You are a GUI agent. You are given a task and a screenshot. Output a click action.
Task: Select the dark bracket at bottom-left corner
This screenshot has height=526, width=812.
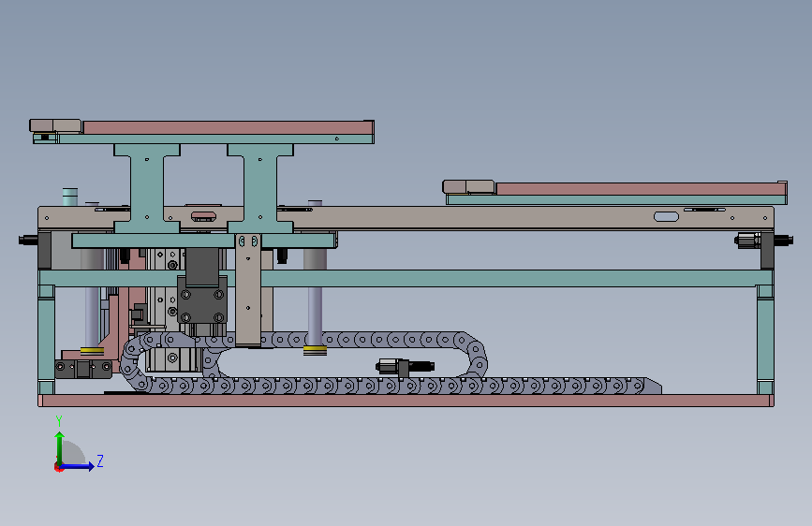[82, 369]
